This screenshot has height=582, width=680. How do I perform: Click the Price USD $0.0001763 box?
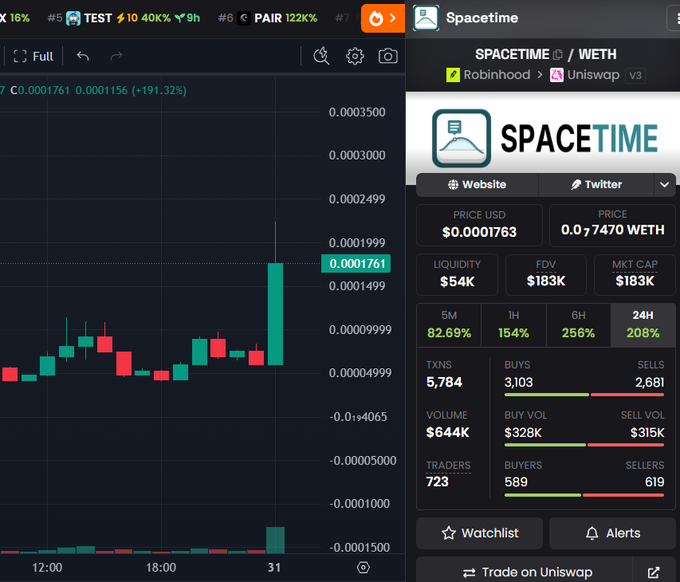479,225
